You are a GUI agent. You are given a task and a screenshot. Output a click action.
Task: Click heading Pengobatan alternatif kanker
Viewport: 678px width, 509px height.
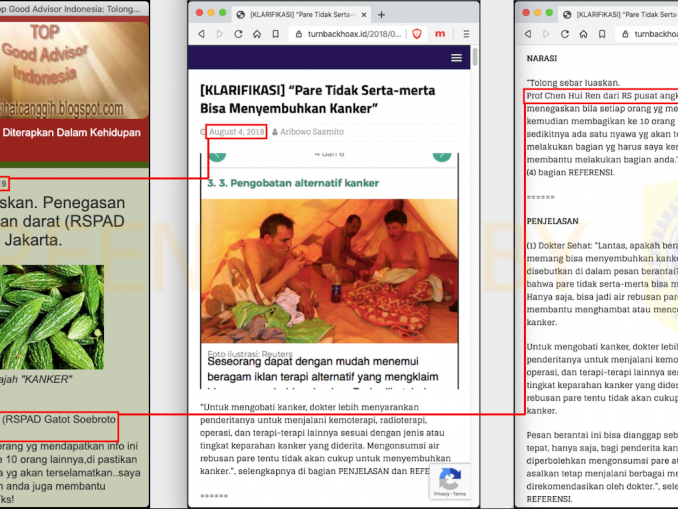tap(293, 183)
